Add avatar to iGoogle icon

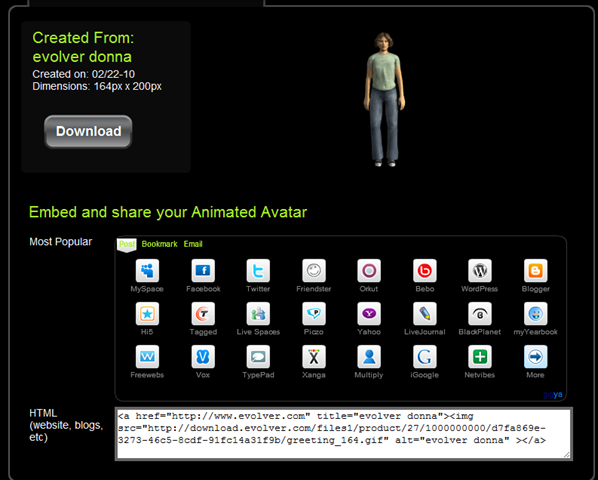(x=424, y=357)
